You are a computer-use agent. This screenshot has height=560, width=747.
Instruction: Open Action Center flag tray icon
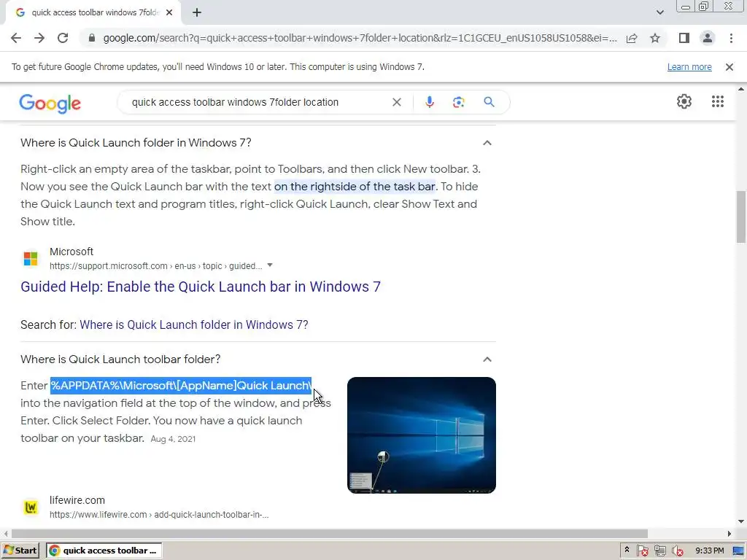[x=642, y=551]
